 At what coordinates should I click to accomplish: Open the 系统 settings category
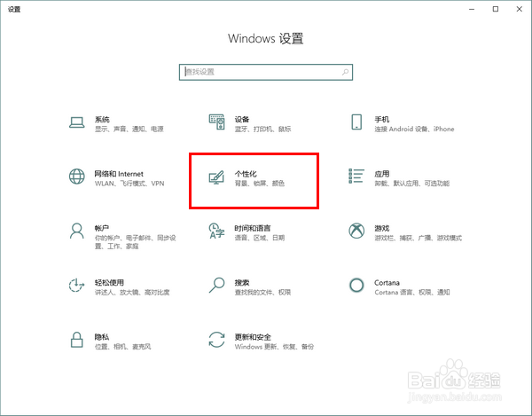[102, 120]
